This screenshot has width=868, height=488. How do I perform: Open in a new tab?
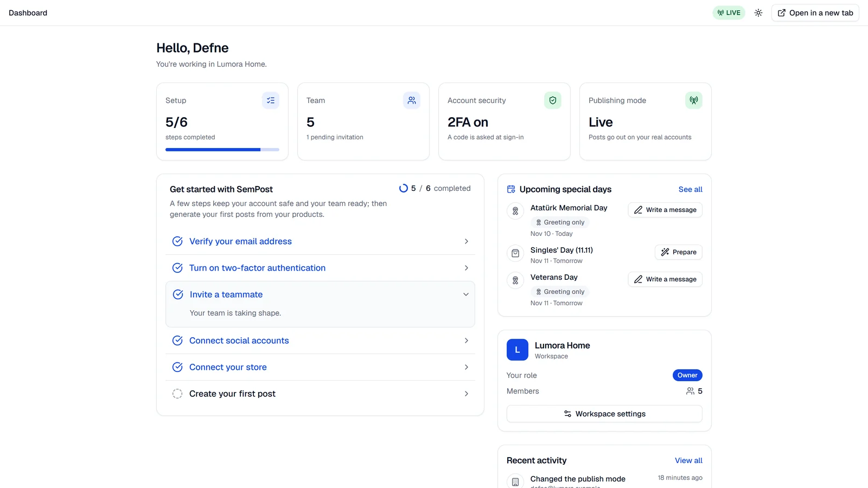pyautogui.click(x=815, y=13)
